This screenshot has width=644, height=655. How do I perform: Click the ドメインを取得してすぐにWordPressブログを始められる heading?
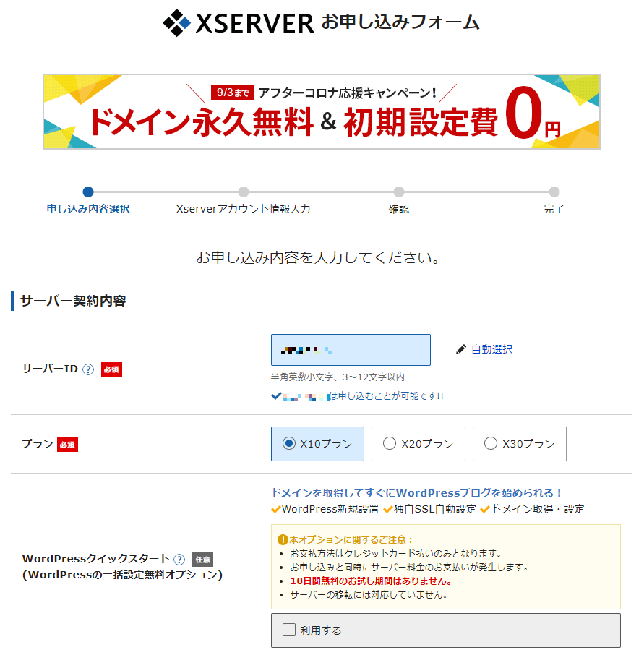click(x=416, y=493)
